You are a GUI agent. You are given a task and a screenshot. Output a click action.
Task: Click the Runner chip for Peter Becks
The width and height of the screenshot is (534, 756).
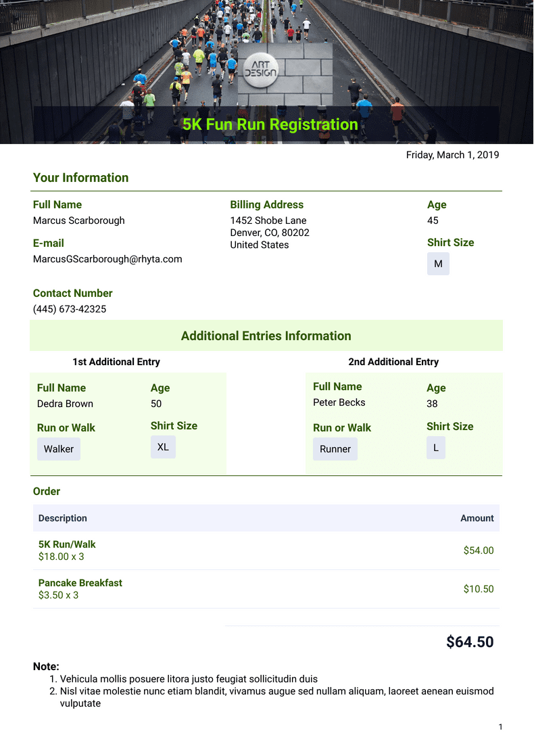point(335,449)
